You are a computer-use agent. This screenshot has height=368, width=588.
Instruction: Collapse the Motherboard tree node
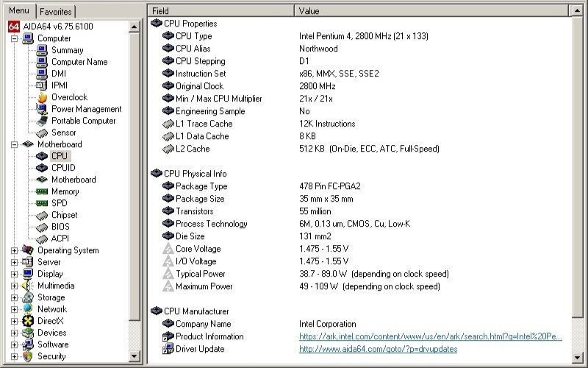[x=14, y=144]
